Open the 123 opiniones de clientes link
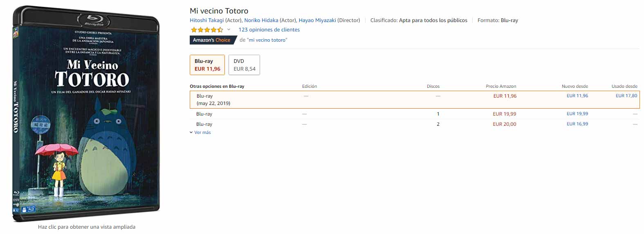 tap(269, 30)
